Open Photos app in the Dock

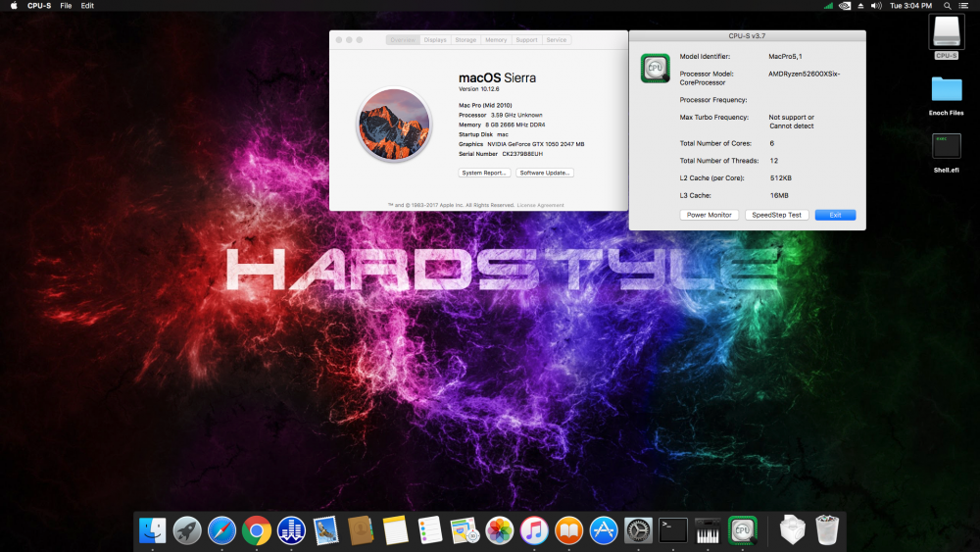pos(500,530)
